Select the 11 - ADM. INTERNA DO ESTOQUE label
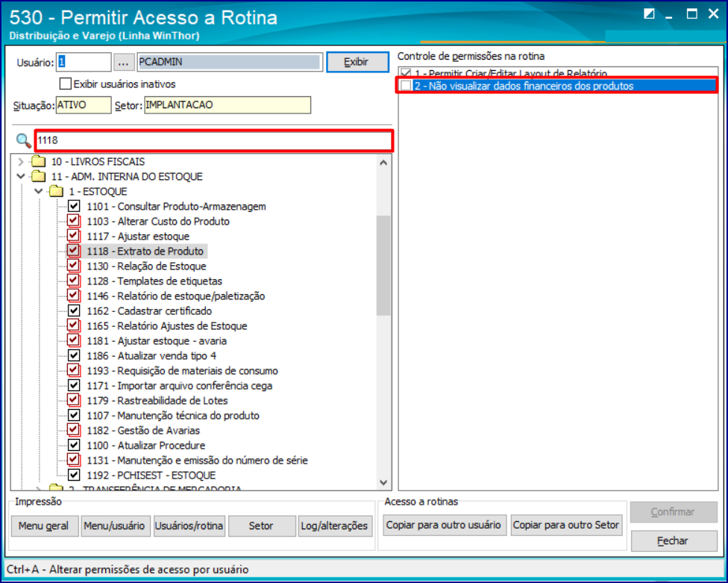728x583 pixels. [127, 176]
